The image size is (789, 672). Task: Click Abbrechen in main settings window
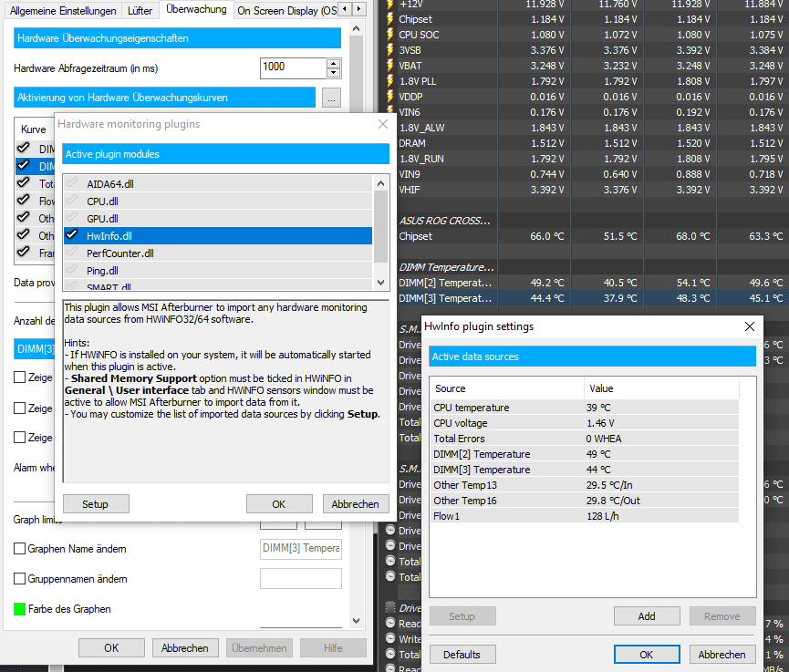185,648
